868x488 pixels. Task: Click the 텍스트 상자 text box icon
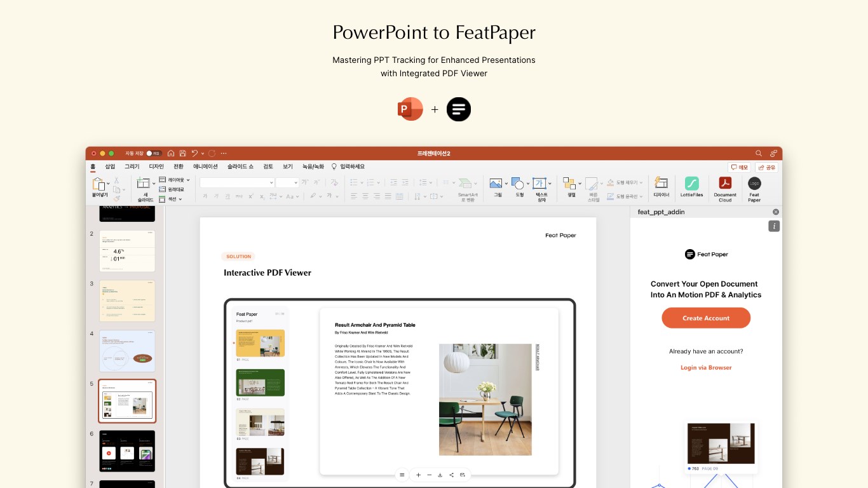(539, 183)
